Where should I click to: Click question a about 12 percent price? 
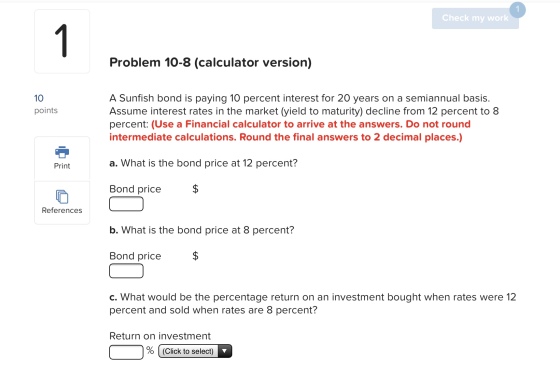[x=203, y=163]
